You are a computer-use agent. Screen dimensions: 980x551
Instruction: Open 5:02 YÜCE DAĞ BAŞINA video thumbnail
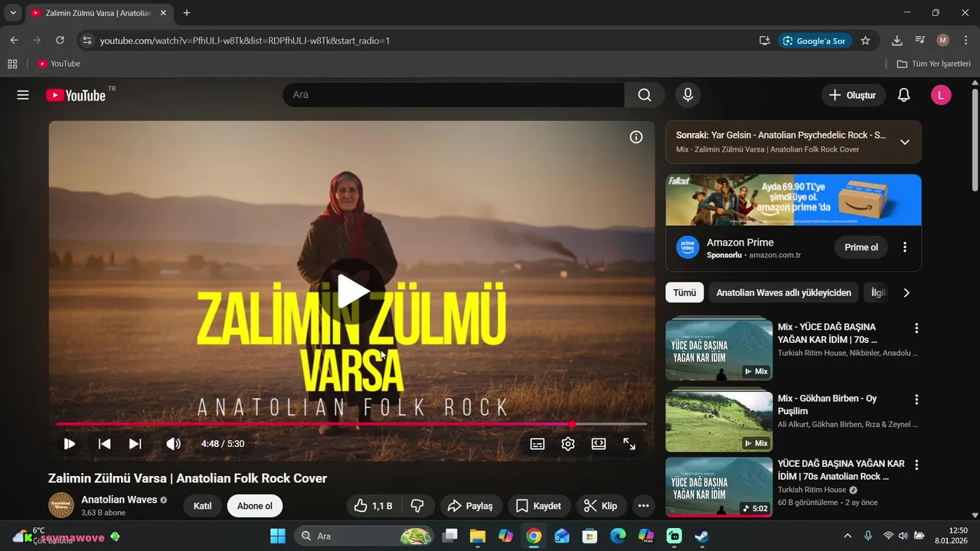pyautogui.click(x=719, y=487)
